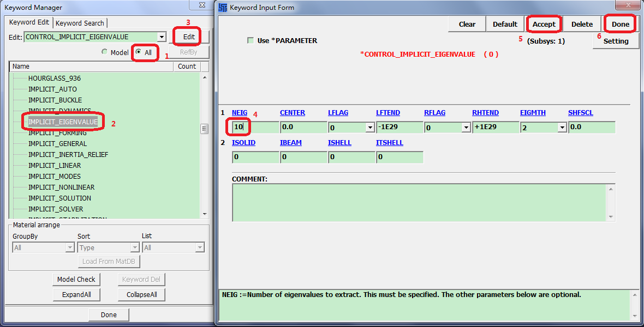Viewport: 644px width, 327px height.
Task: Click the Model Check button
Action: point(76,280)
